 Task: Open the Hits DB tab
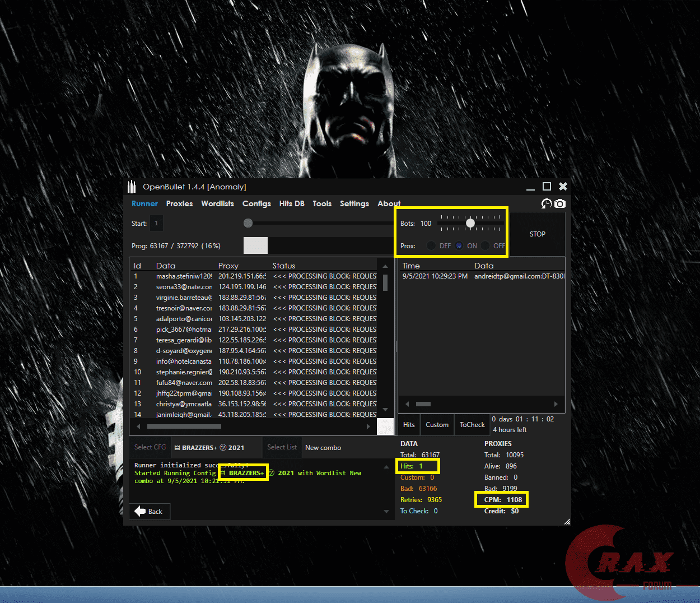tap(292, 203)
